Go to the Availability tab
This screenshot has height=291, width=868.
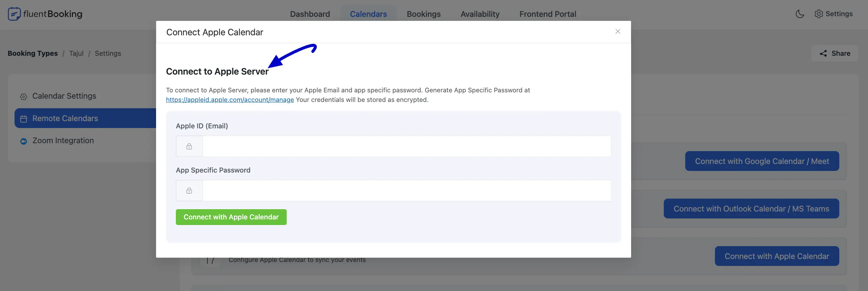coord(479,14)
